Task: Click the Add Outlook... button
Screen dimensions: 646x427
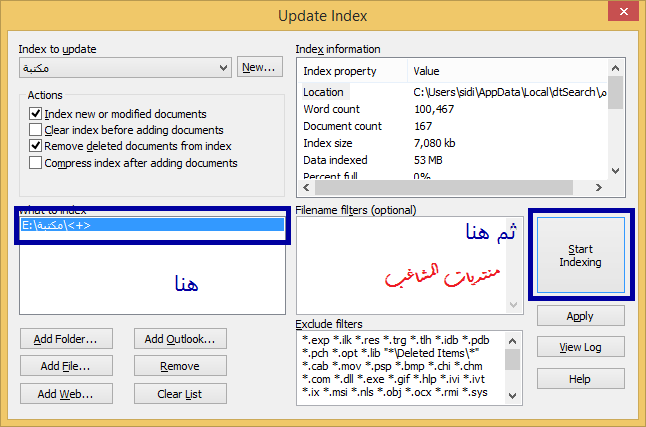Action: click(180, 339)
